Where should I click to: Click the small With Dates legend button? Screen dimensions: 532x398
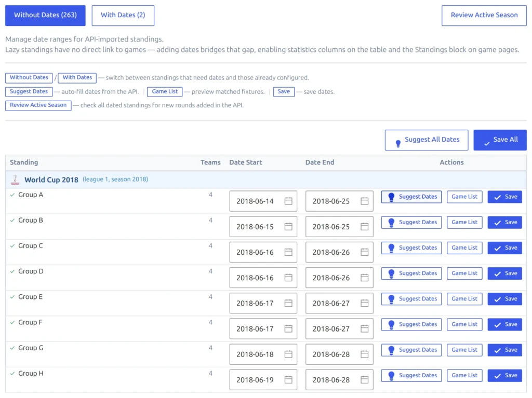tap(77, 78)
